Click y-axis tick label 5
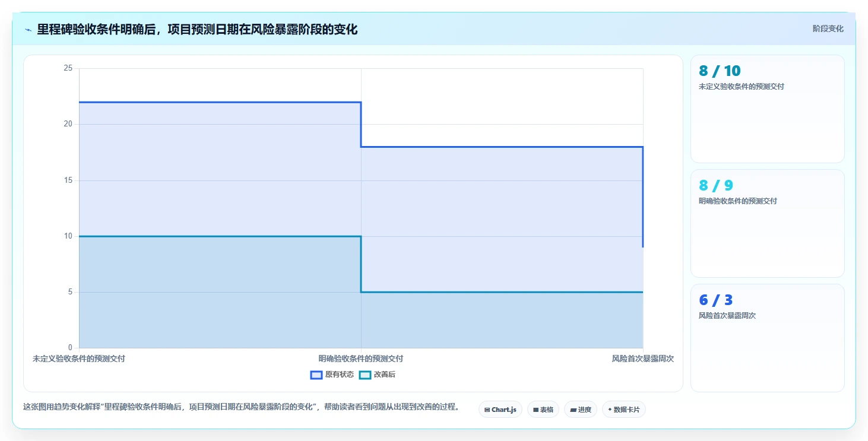 point(69,291)
